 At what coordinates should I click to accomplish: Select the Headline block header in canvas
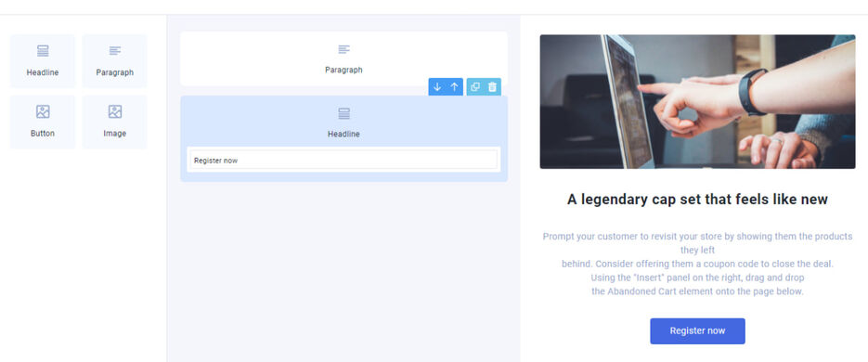[343, 123]
